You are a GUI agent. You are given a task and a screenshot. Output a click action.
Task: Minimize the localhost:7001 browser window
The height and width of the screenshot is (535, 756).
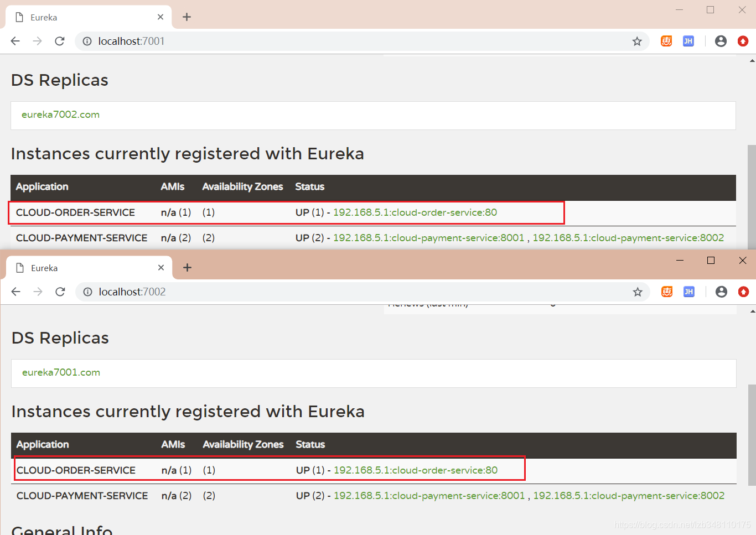point(679,10)
